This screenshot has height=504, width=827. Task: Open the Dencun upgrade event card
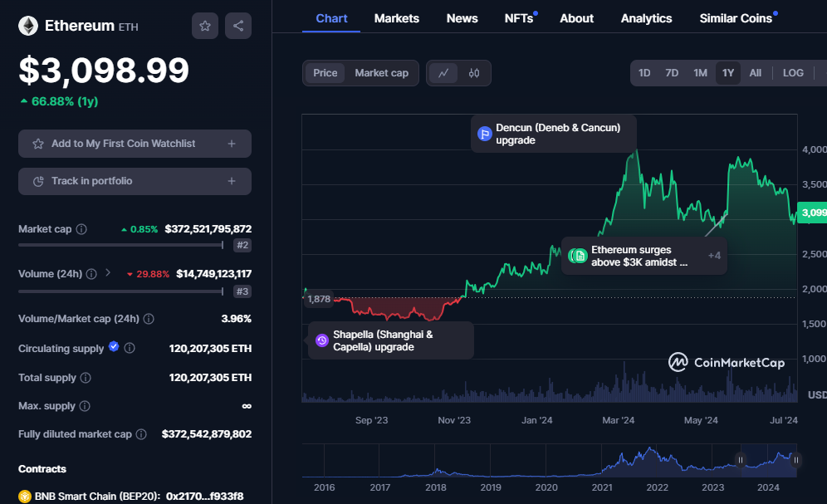pos(553,134)
